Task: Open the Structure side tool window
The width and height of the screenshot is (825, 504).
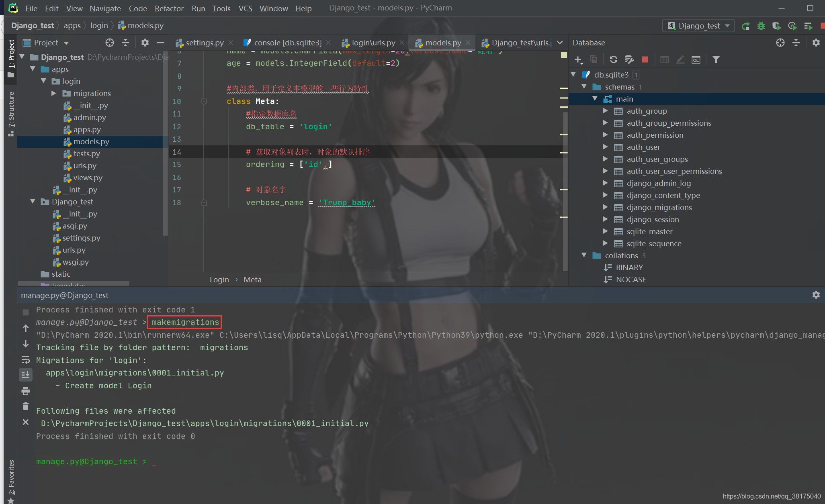Action: click(11, 114)
